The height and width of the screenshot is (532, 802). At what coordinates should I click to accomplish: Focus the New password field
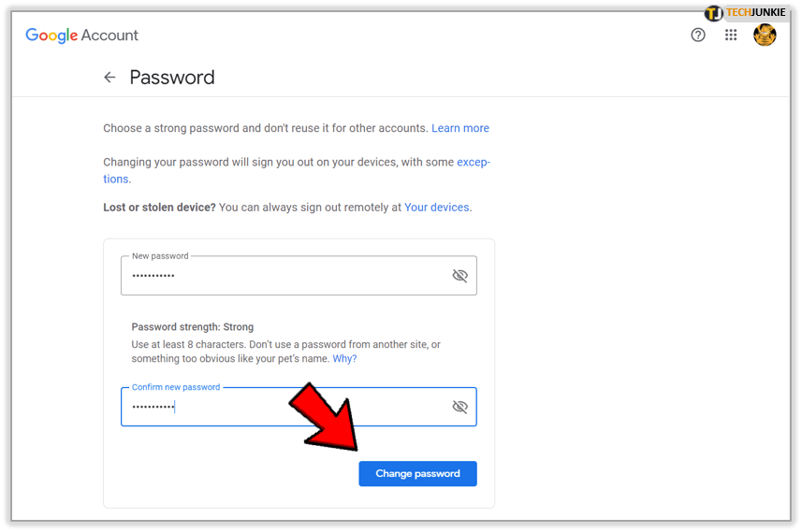point(281,276)
